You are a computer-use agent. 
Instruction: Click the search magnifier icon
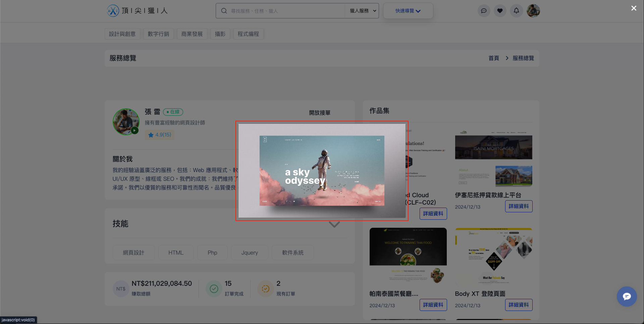224,10
